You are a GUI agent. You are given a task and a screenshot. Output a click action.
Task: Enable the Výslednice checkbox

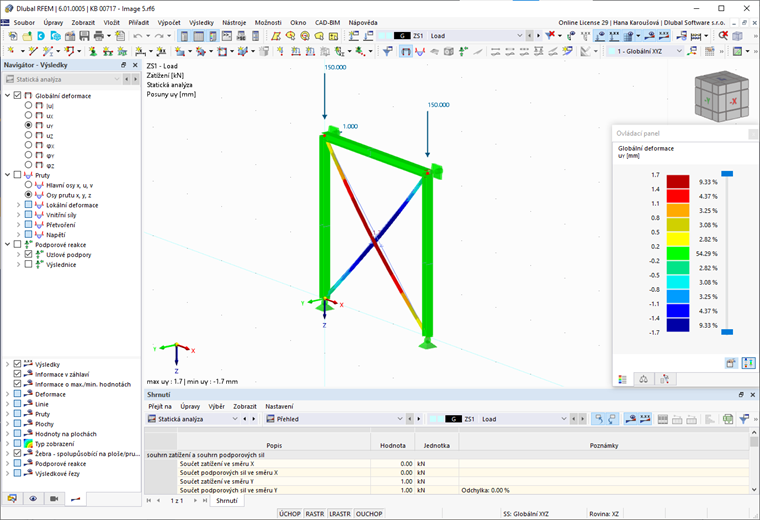28,264
